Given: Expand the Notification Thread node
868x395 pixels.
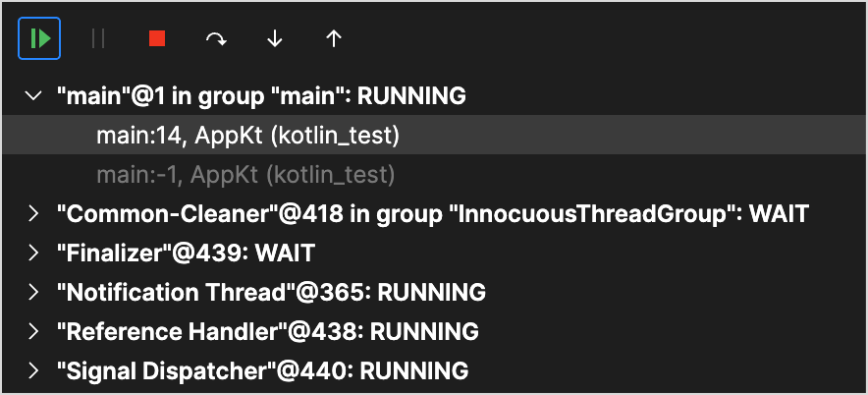Looking at the screenshot, I should coord(33,293).
